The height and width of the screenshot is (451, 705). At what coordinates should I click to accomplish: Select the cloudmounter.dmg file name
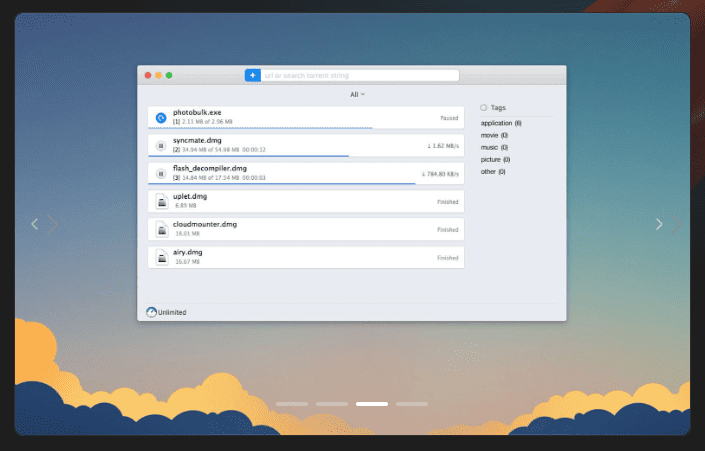coord(205,224)
